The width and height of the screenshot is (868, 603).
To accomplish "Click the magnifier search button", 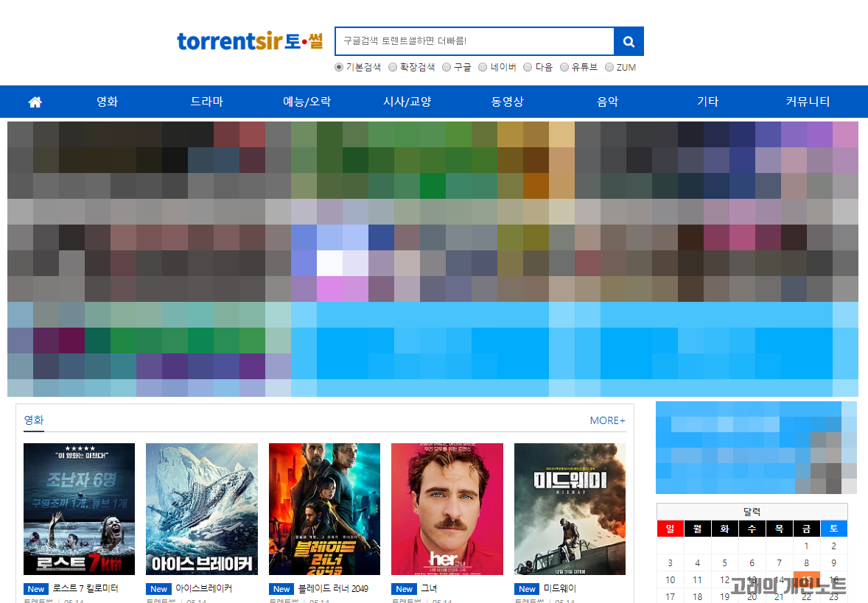I will (629, 41).
